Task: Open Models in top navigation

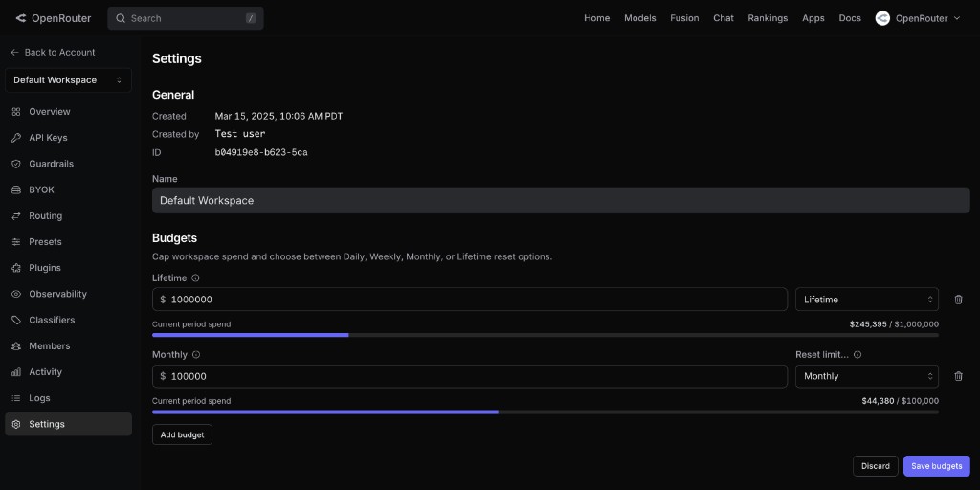Action: click(640, 18)
